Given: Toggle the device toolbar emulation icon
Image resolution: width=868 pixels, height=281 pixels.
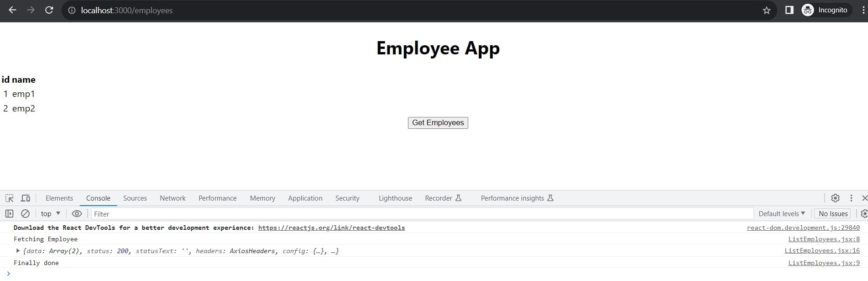Looking at the screenshot, I should point(26,198).
